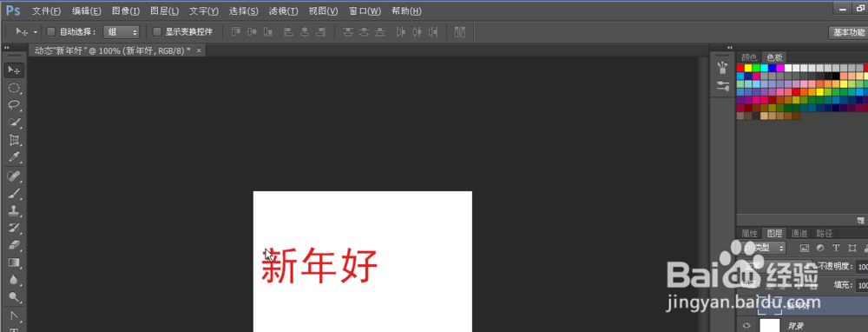The height and width of the screenshot is (332, 868).
Task: Switch to the 属性 panel tab
Action: tap(749, 233)
